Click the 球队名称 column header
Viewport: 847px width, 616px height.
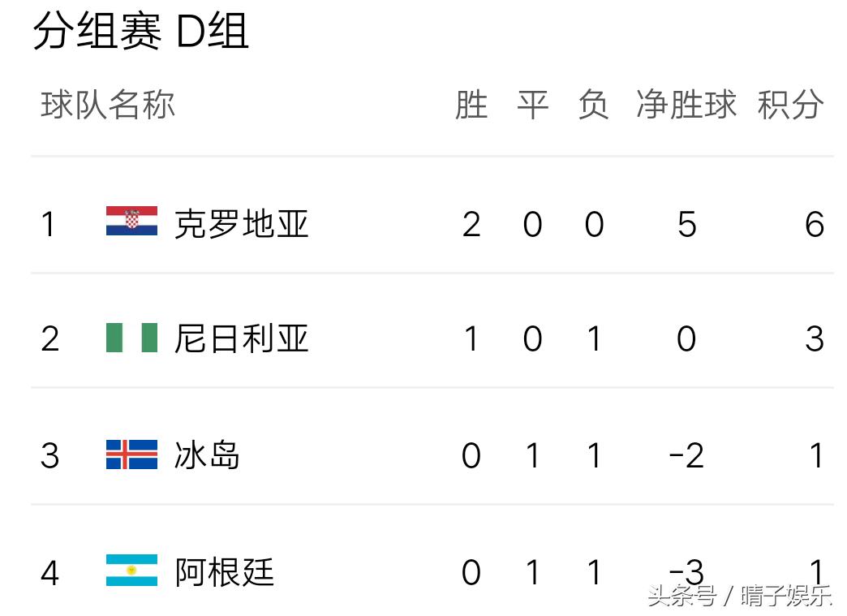(108, 106)
